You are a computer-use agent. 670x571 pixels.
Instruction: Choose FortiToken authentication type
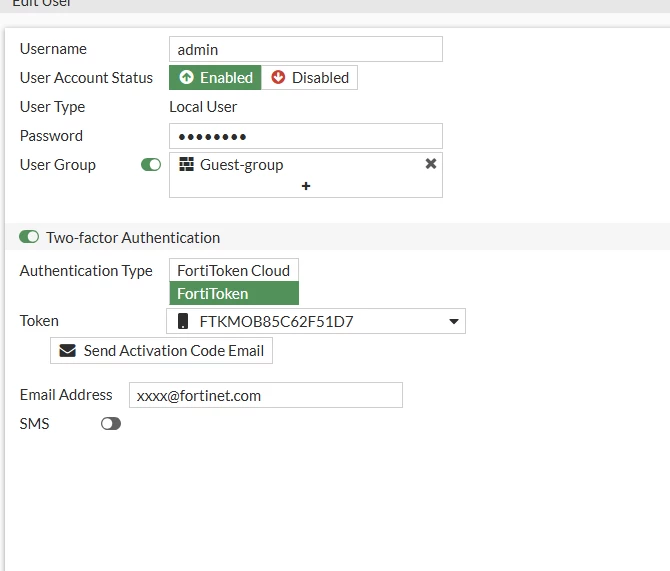pyautogui.click(x=234, y=294)
